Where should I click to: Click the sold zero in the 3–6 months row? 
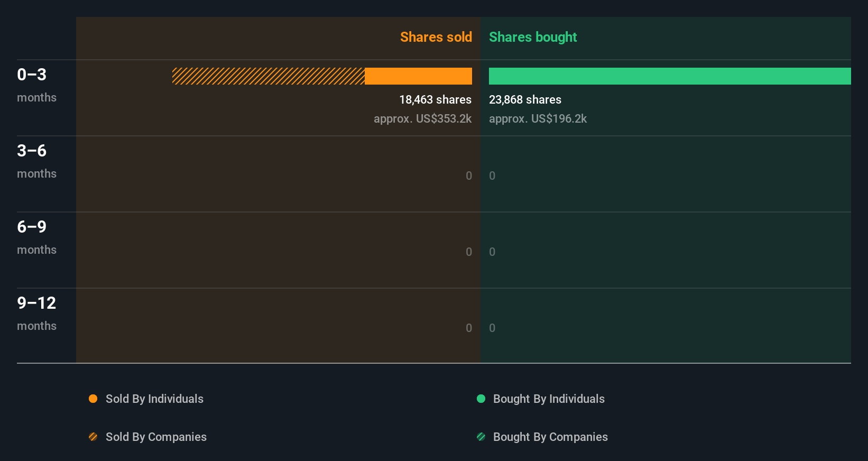tap(469, 176)
